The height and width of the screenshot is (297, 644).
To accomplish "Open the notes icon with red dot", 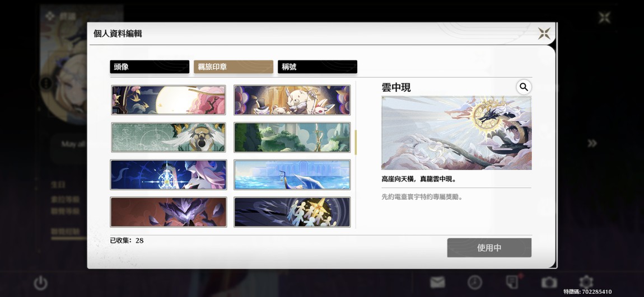I will [512, 282].
